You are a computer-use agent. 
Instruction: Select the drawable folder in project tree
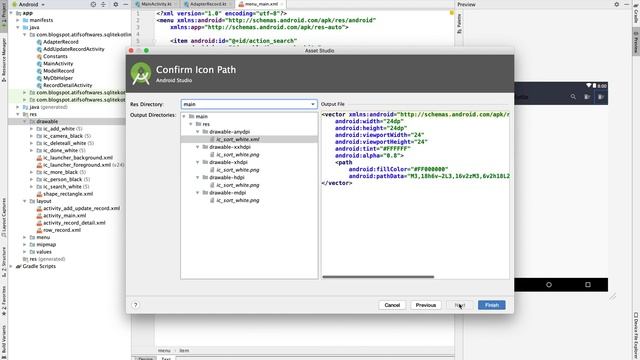pyautogui.click(x=47, y=122)
